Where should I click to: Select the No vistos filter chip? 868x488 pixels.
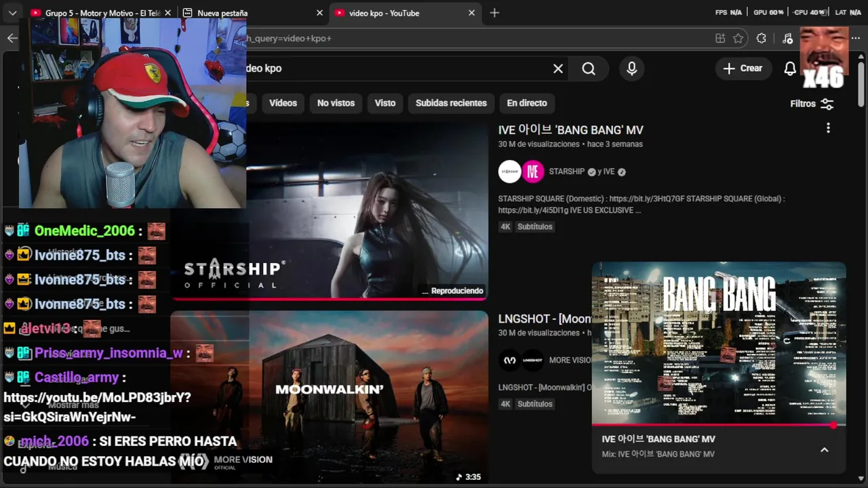(x=336, y=103)
